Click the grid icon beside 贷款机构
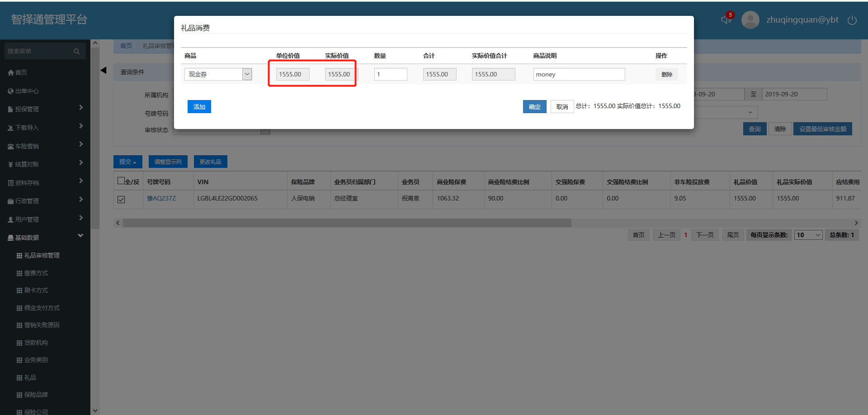The height and width of the screenshot is (415, 868). click(x=19, y=343)
